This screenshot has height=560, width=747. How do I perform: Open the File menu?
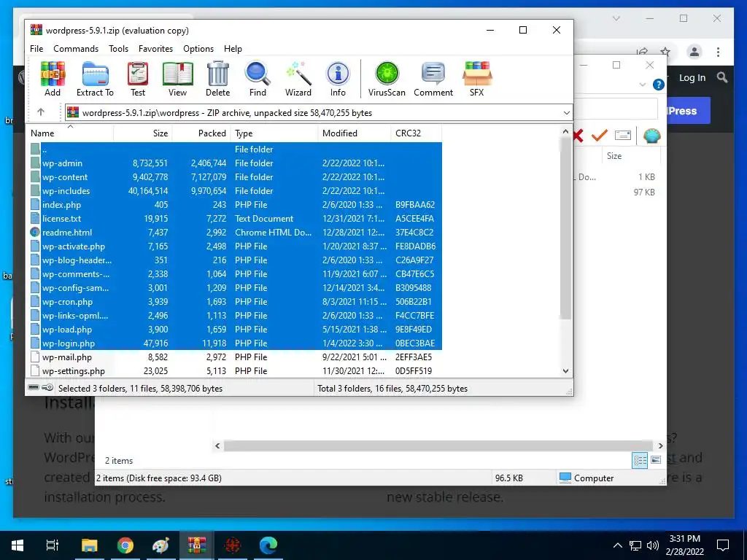[36, 49]
